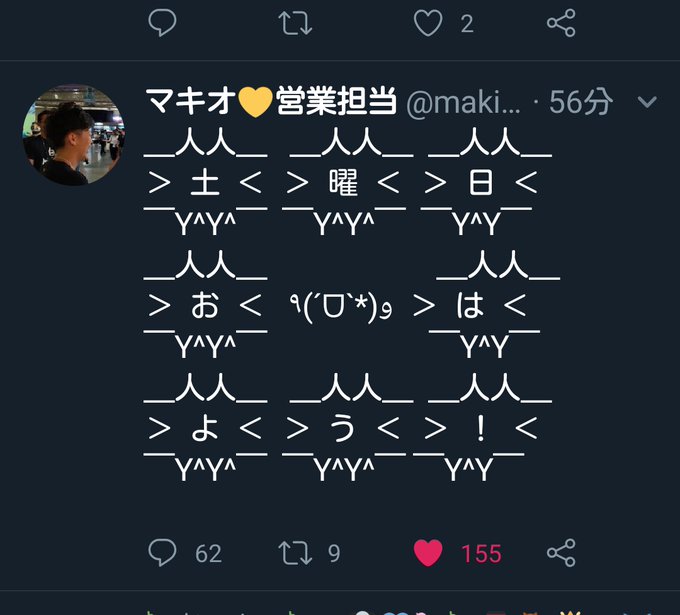The width and height of the screenshot is (680, 615).
Task: Click the 62 reply count
Action: point(209,553)
